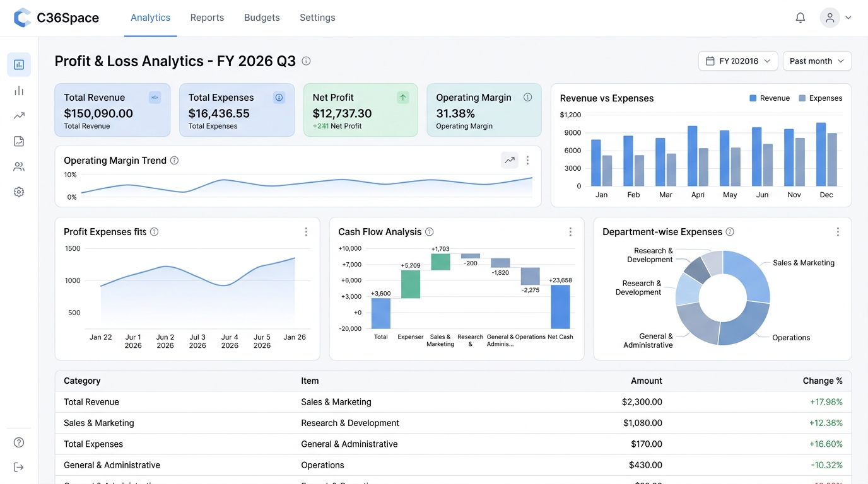Select the Sales & Marketing donut segment
The height and width of the screenshot is (484, 868).
pos(748,275)
